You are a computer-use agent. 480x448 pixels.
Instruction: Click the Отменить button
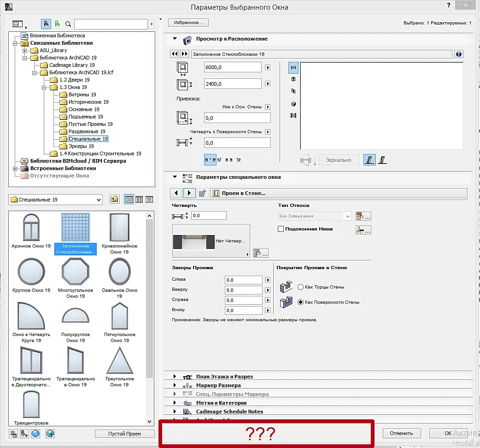coord(401,433)
